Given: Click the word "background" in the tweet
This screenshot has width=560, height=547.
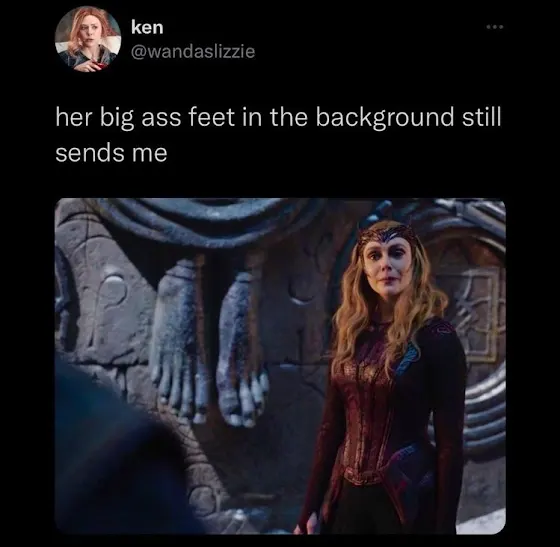Looking at the screenshot, I should tap(384, 119).
